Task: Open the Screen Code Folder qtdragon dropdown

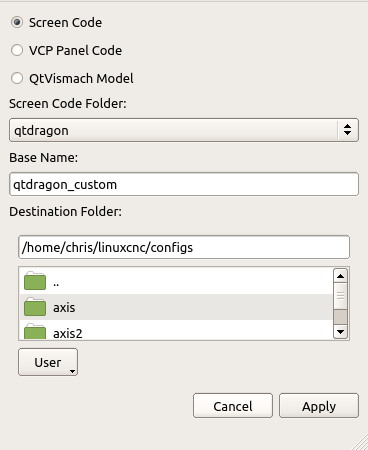Action: (x=184, y=130)
